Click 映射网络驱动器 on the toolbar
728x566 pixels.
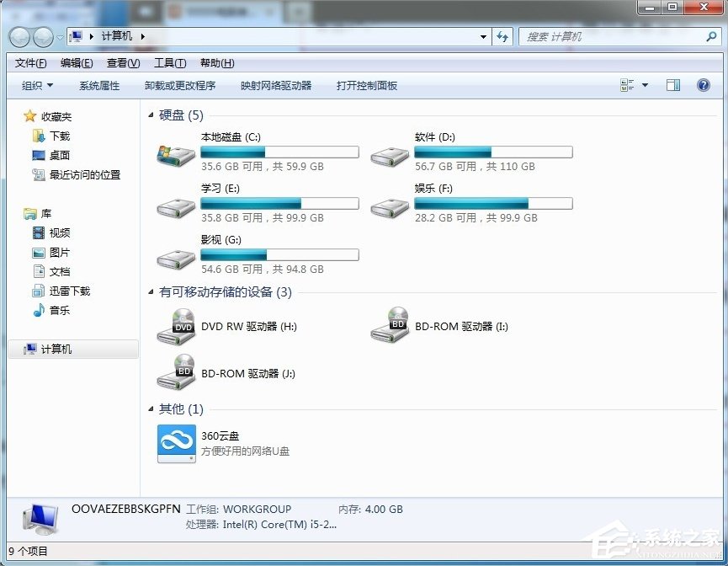(x=278, y=85)
